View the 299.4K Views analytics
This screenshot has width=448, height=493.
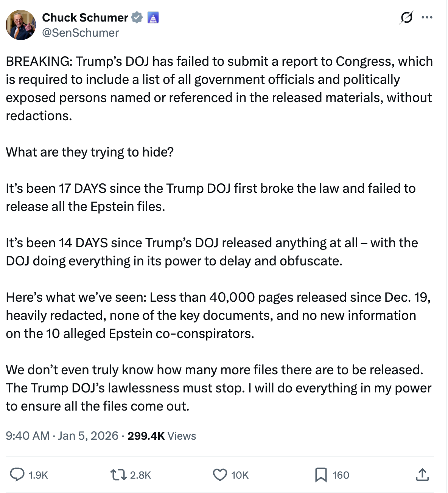click(x=162, y=436)
